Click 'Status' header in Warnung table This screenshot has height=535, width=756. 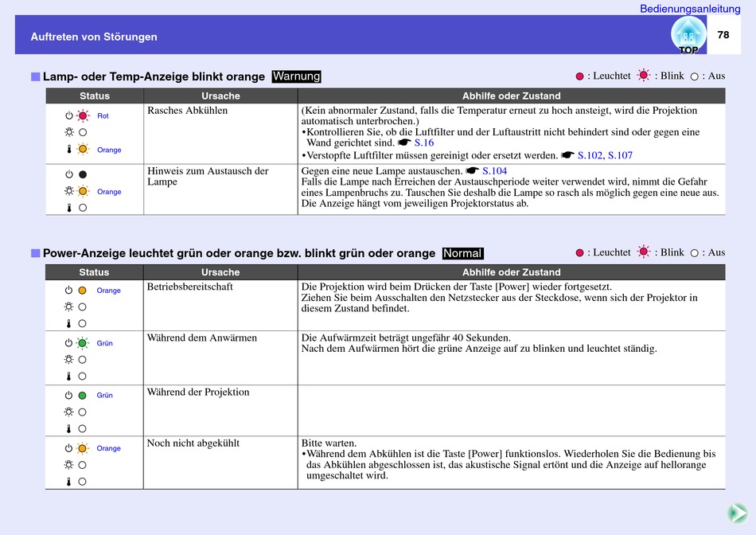(95, 96)
